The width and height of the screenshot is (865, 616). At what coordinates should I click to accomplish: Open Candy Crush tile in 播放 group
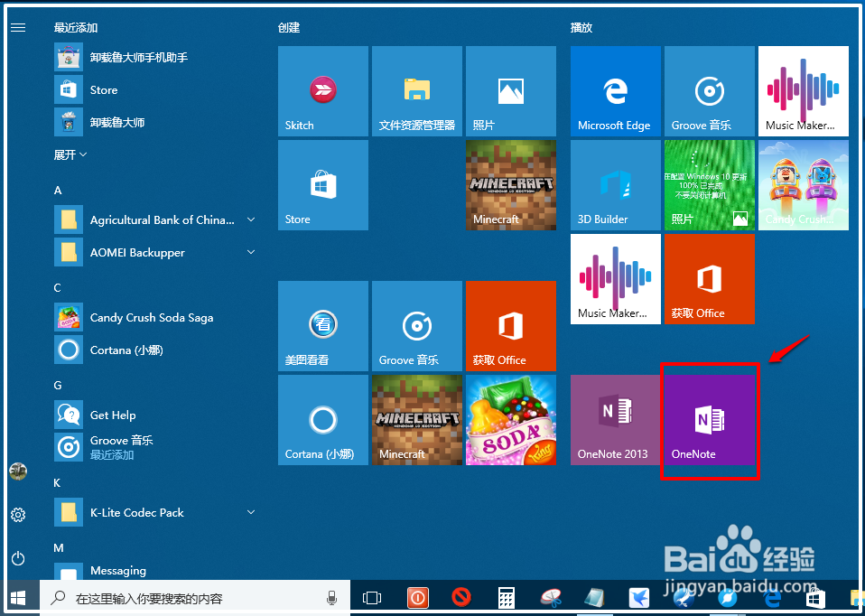coord(803,185)
